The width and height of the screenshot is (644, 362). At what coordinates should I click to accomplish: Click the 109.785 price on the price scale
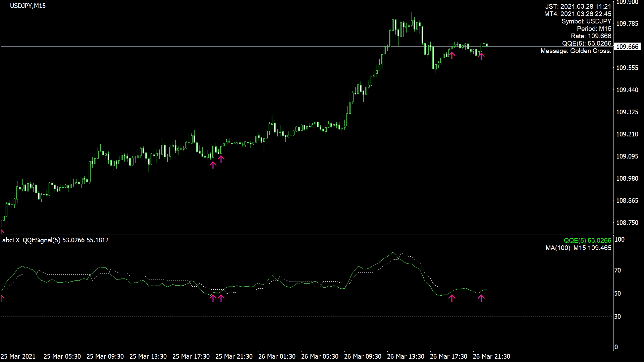627,23
